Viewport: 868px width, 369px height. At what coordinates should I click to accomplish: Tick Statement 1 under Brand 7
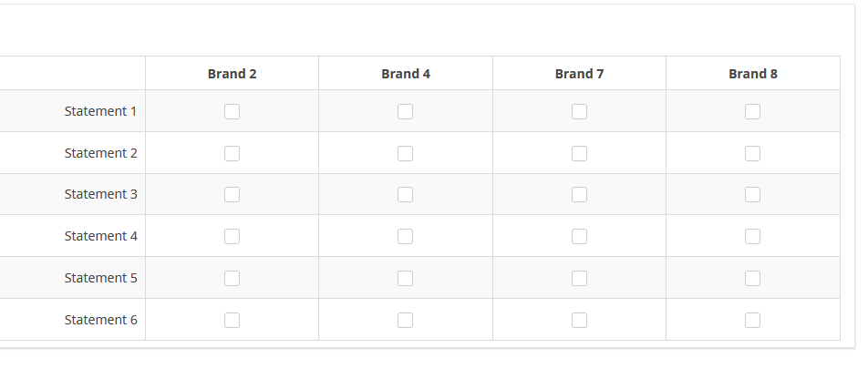click(579, 111)
